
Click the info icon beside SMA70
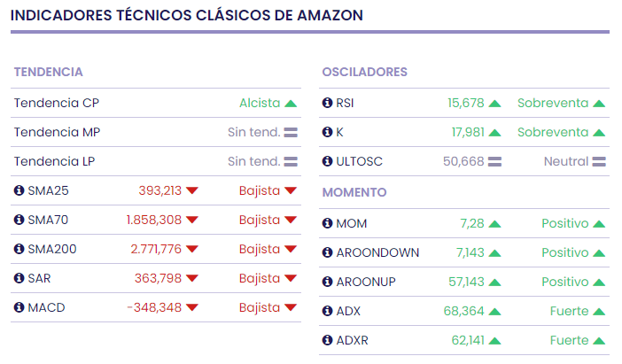tap(19, 220)
